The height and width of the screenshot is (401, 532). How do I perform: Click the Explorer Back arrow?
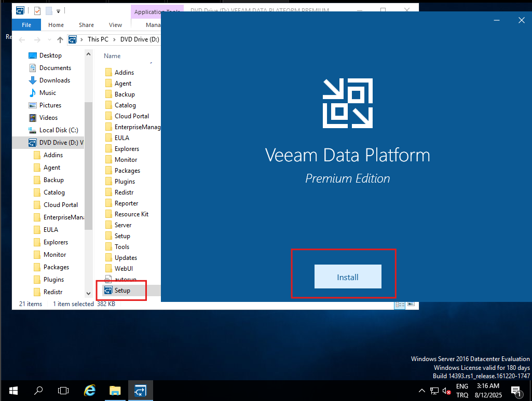(22, 39)
